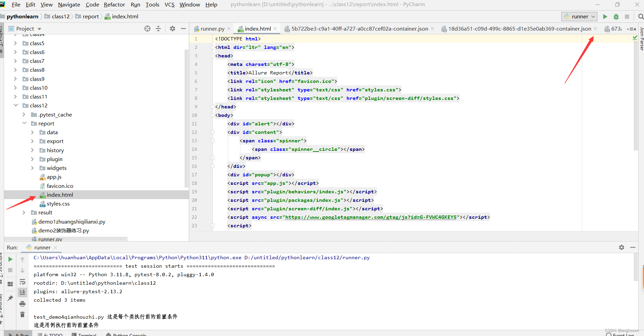The height and width of the screenshot is (336, 644).
Task: Run the runner configuration with green play button
Action: click(605, 17)
